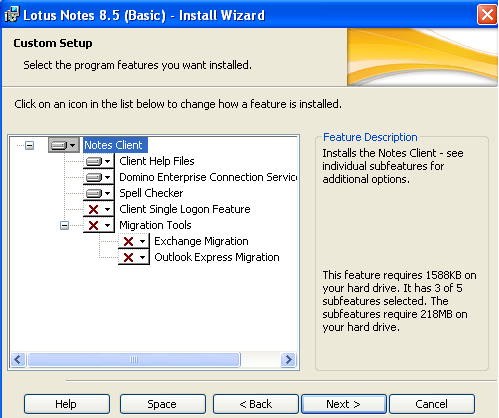
Task: Open install options dropdown for Spell Checker
Action: coord(99,193)
